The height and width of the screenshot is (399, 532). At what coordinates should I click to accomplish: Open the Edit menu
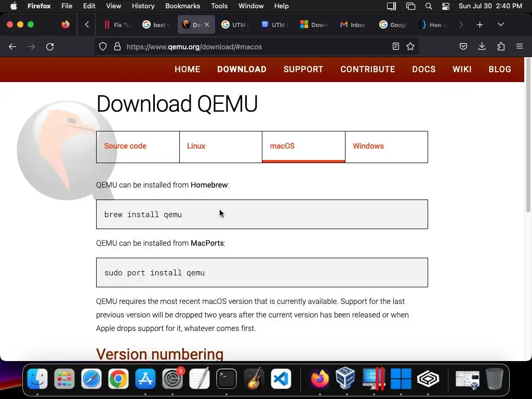[x=89, y=6]
